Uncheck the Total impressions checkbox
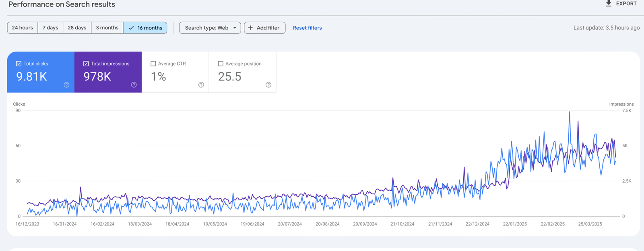The width and height of the screenshot is (644, 251). pyautogui.click(x=86, y=64)
